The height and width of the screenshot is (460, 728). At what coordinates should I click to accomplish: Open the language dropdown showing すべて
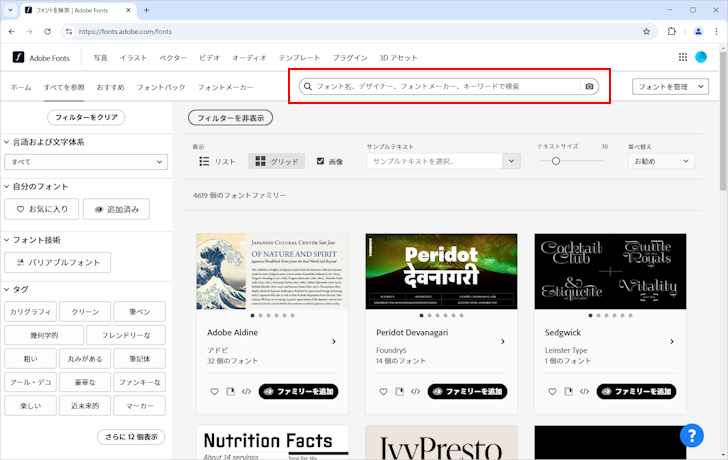pyautogui.click(x=85, y=162)
